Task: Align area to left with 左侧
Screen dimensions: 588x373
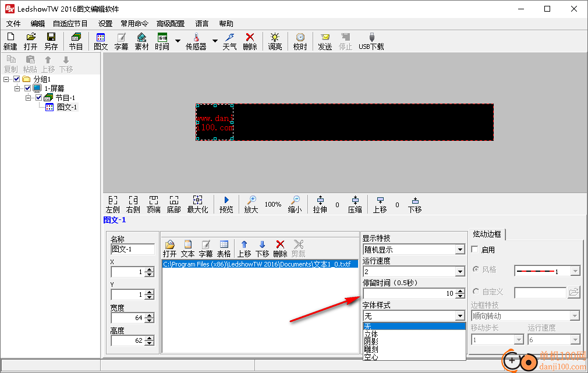Action: pos(112,204)
